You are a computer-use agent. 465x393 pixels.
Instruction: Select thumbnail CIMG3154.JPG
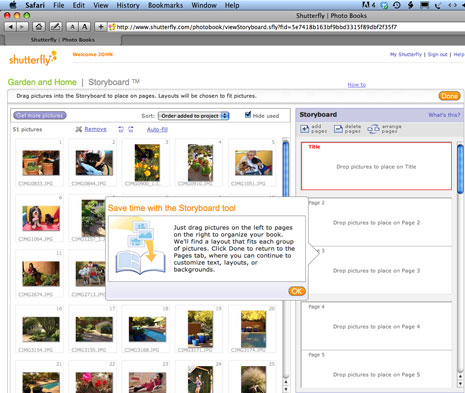tap(41, 329)
